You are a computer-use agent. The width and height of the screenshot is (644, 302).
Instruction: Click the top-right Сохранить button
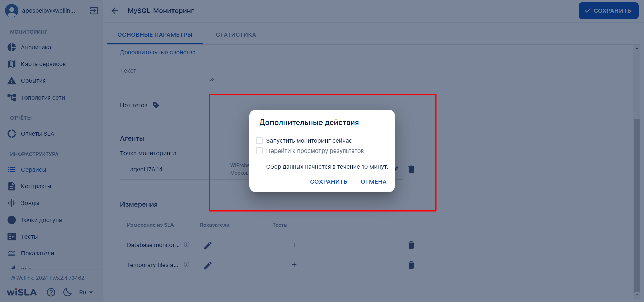[608, 11]
